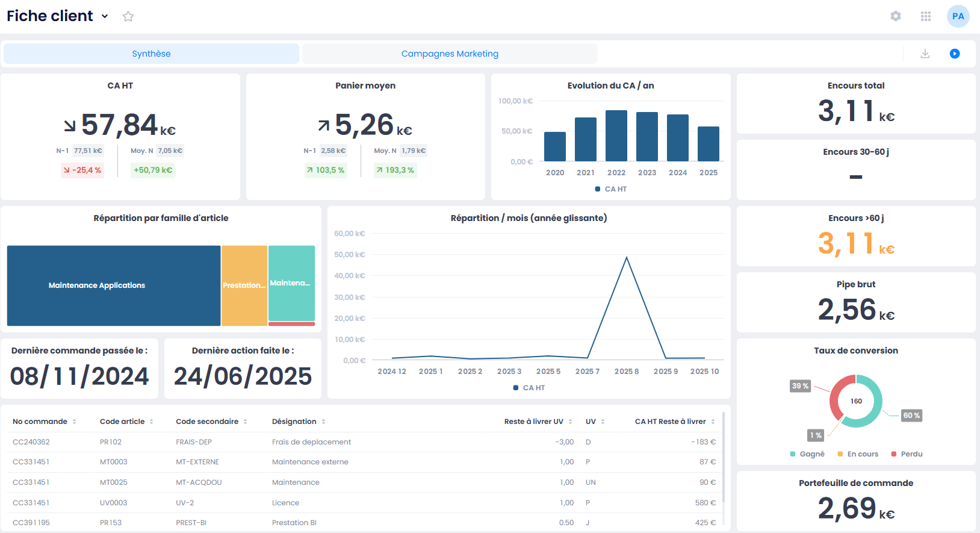Click the favorite star icon
This screenshot has height=533, width=980.
128,16
